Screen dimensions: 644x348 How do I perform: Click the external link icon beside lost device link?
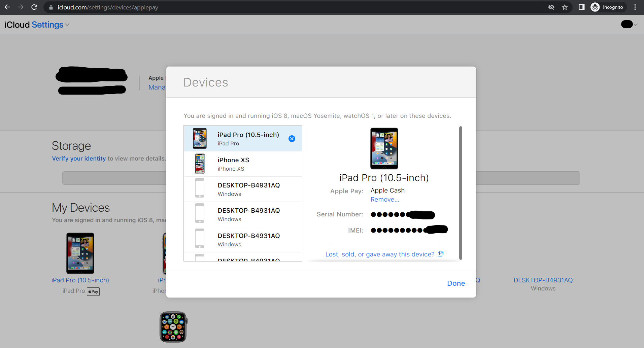441,254
